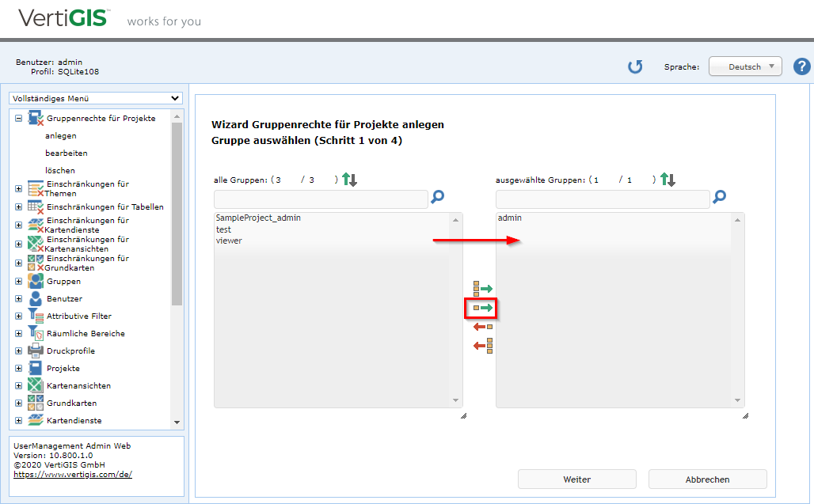Image resolution: width=814 pixels, height=504 pixels.
Task: Click sort arrows icon beside ausgewählte Gruppen
Action: pos(668,180)
